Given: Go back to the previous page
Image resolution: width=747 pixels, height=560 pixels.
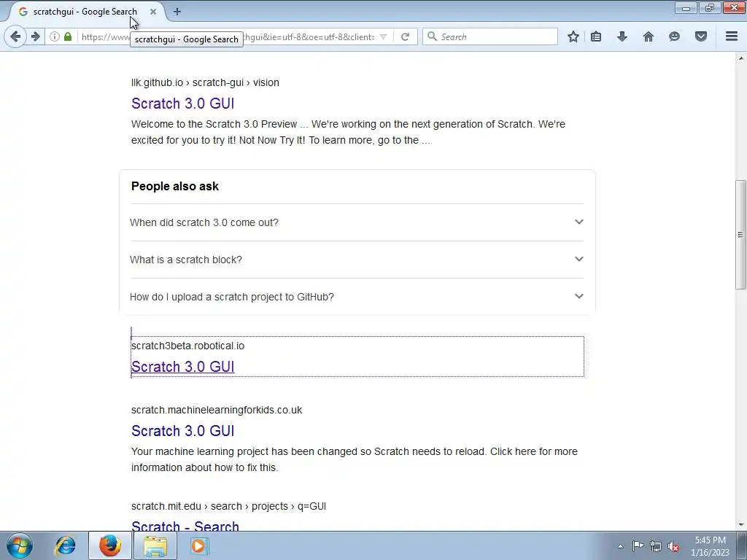Looking at the screenshot, I should (x=15, y=36).
